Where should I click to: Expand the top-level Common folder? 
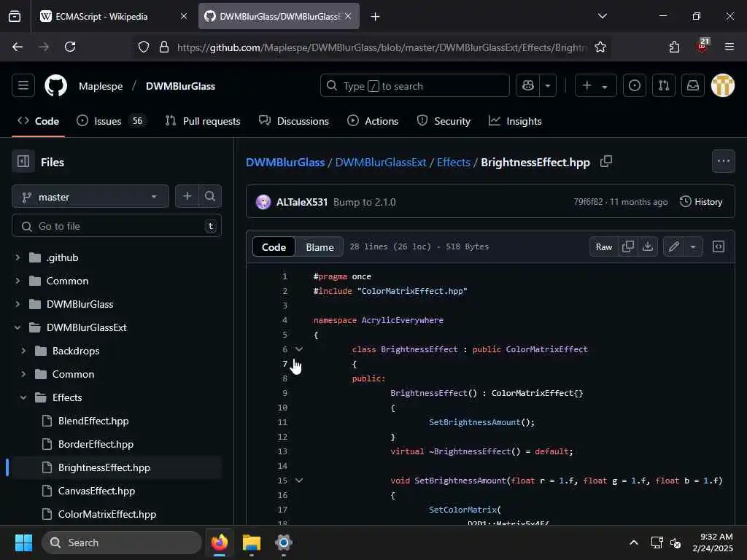[x=18, y=281]
